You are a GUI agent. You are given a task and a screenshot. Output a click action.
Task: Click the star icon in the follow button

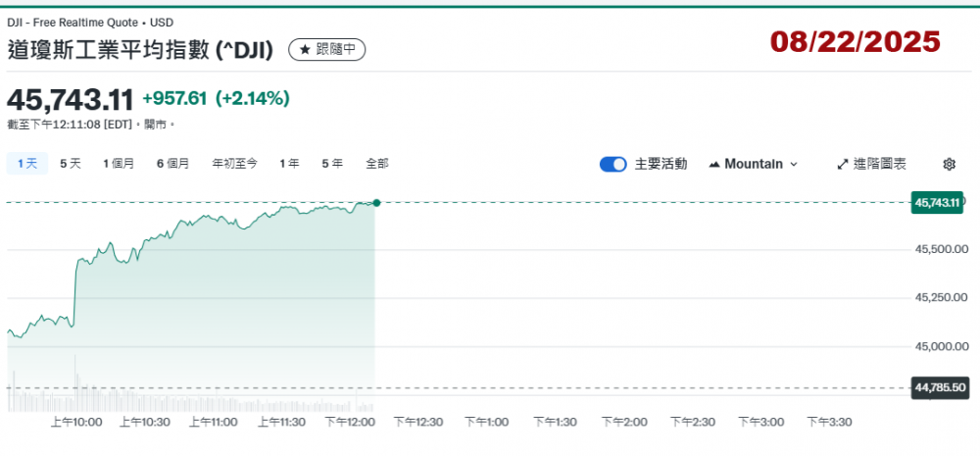click(x=305, y=49)
